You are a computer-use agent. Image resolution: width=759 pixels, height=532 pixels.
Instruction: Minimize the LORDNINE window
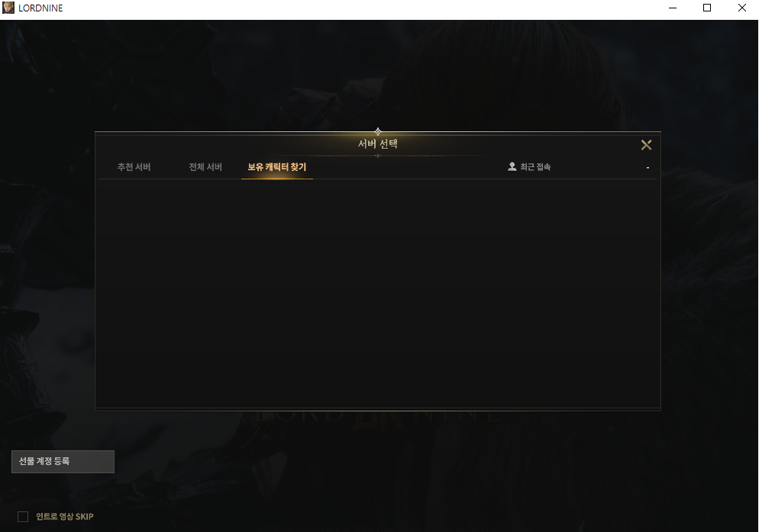[673, 8]
